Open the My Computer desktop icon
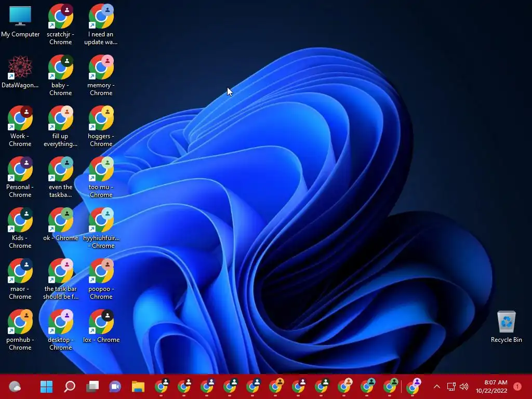The image size is (532, 399). pos(20,21)
